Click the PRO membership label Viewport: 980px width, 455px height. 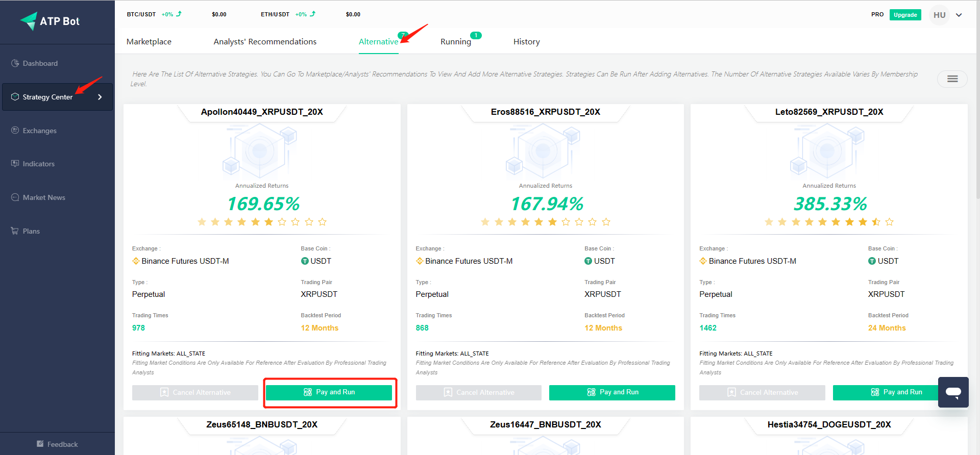pyautogui.click(x=877, y=14)
